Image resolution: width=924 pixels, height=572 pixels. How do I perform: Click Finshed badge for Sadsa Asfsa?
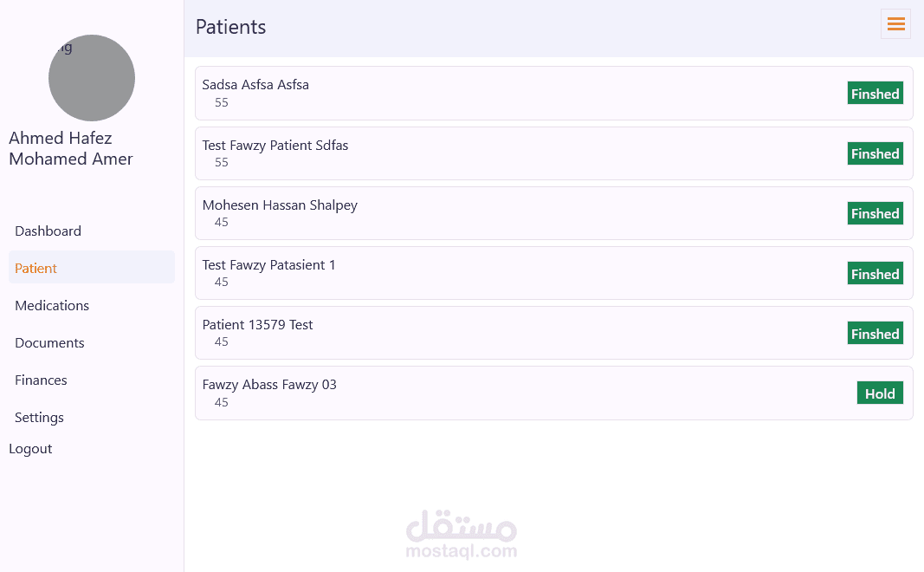point(875,94)
